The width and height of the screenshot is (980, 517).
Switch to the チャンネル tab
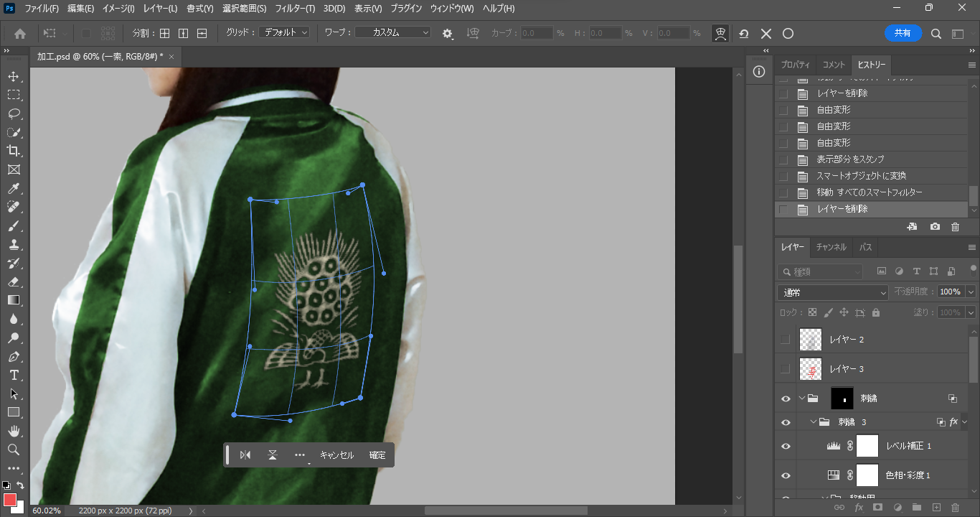[x=831, y=247]
